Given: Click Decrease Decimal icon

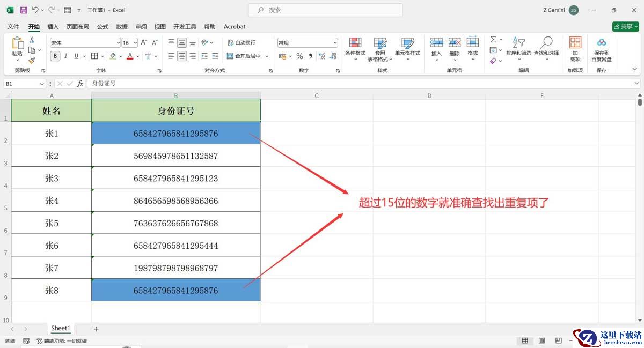Looking at the screenshot, I should click(x=333, y=56).
